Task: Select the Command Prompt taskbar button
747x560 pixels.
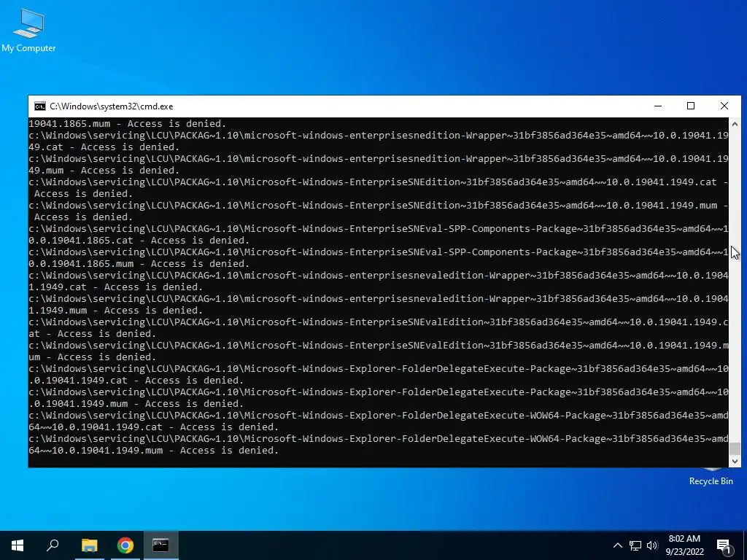Action: [x=160, y=545]
